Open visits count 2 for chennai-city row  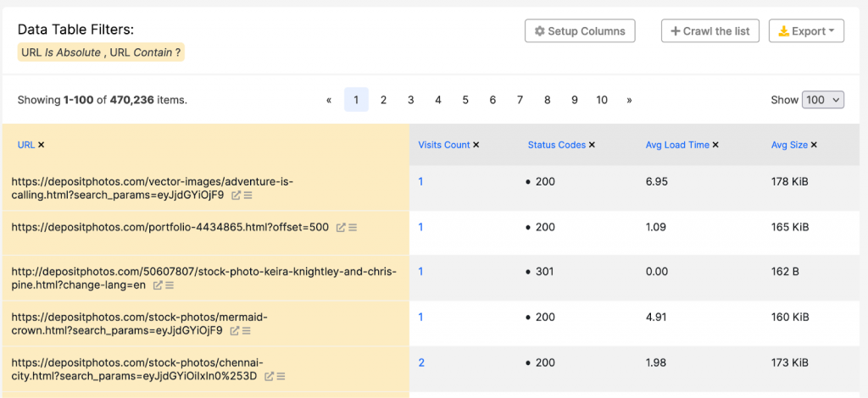click(421, 362)
